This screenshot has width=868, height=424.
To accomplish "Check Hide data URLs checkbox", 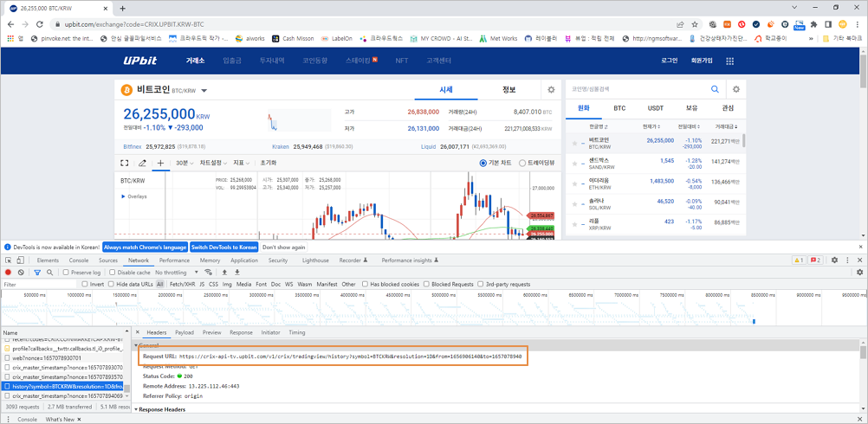I will point(111,284).
